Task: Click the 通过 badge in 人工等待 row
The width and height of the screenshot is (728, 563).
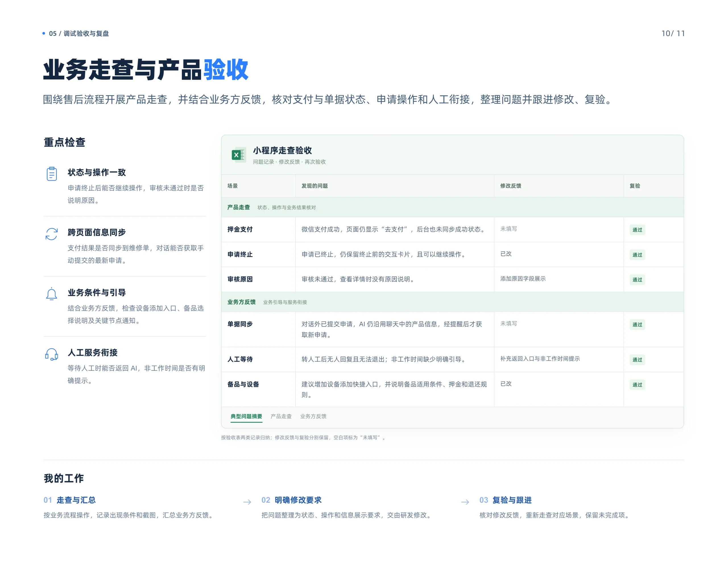Action: [637, 360]
